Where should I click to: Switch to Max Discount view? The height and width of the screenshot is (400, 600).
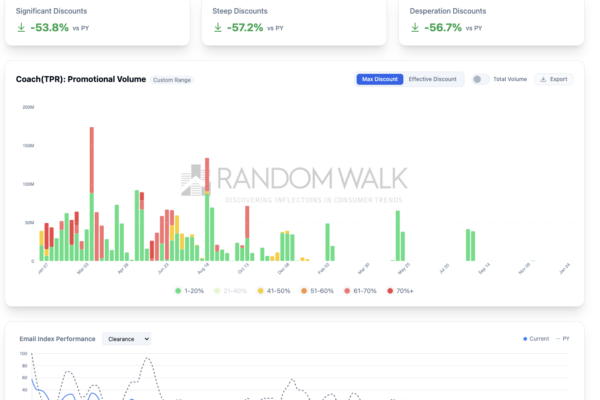tap(380, 79)
